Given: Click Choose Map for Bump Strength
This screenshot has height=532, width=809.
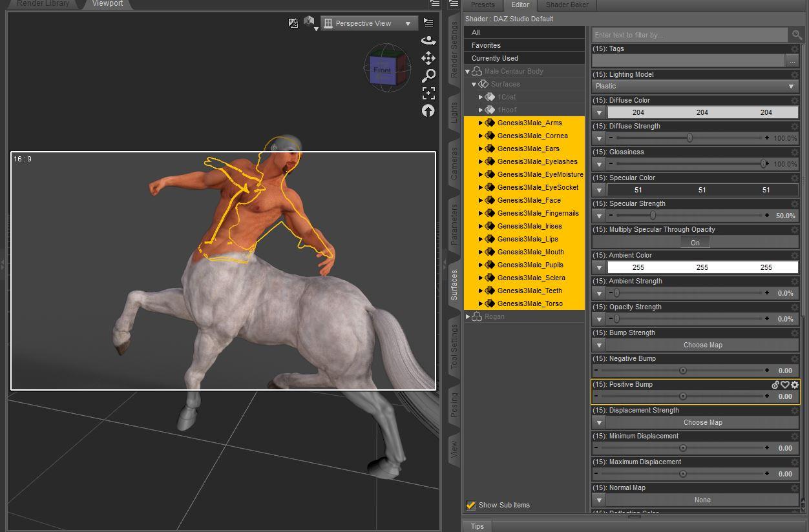Looking at the screenshot, I should point(702,345).
